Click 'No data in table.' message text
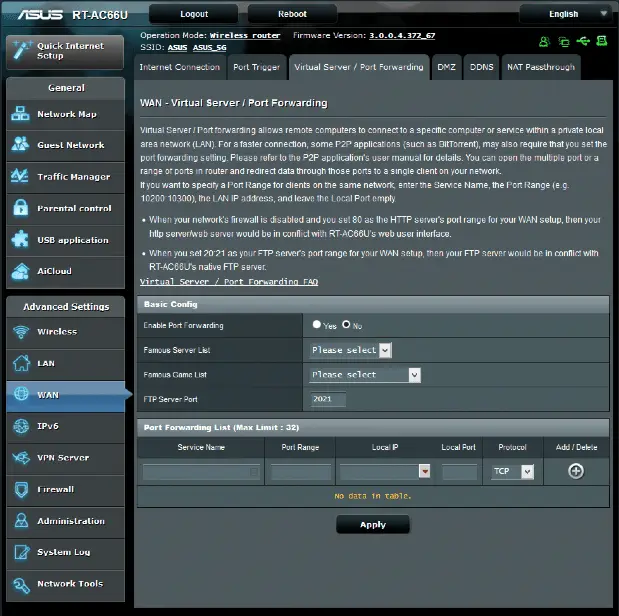The height and width of the screenshot is (616, 619). coord(373,496)
